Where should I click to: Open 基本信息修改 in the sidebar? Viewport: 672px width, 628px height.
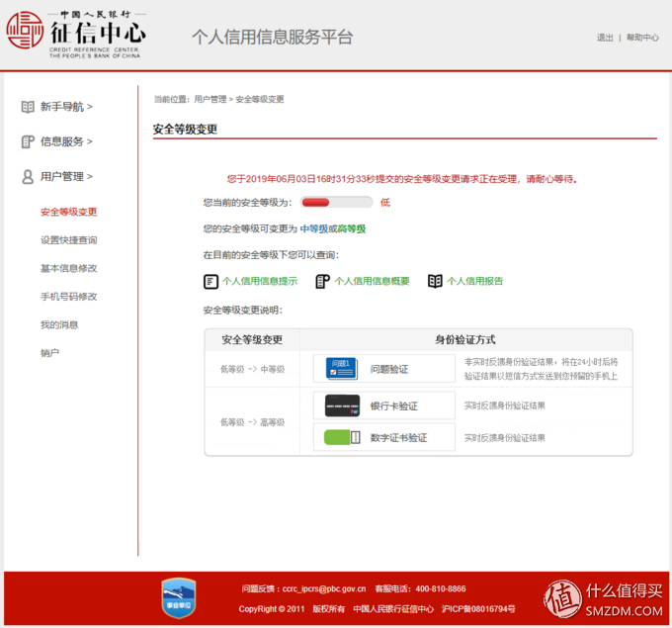(x=68, y=269)
